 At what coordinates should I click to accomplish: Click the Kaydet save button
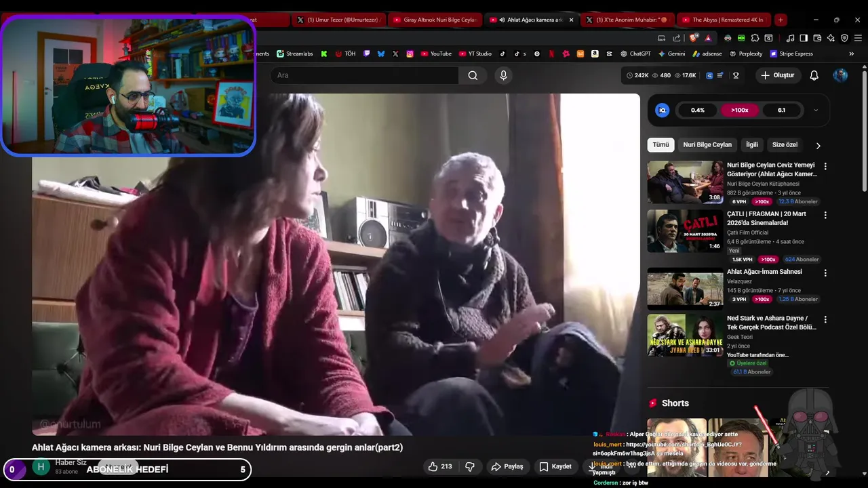[x=555, y=466]
